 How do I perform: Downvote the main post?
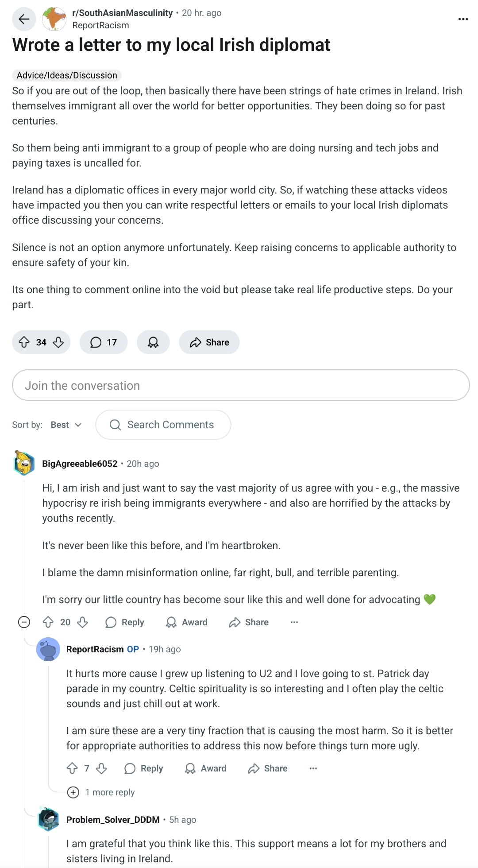click(x=58, y=342)
